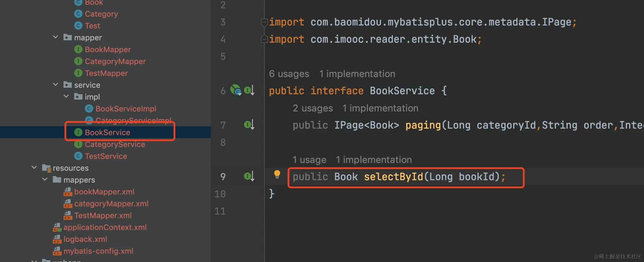Open logback.xml file

[x=85, y=239]
